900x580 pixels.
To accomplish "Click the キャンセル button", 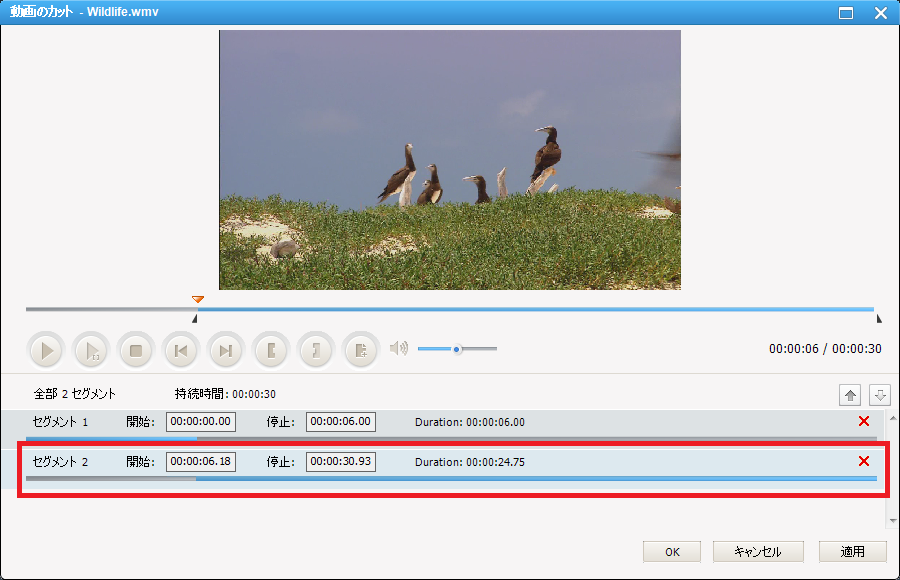I will [758, 552].
